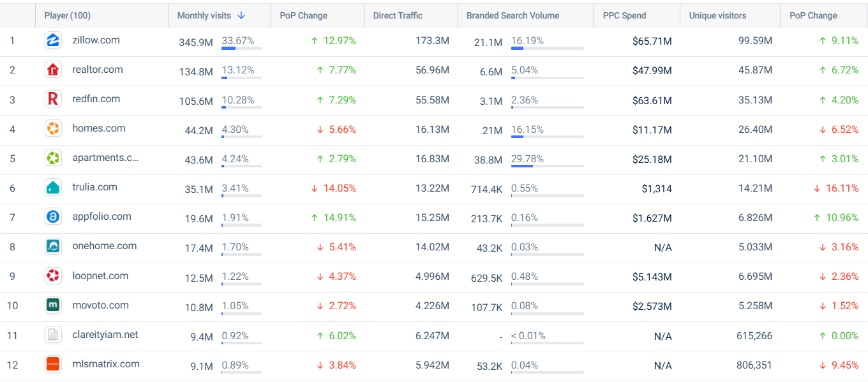The width and height of the screenshot is (868, 382).
Task: Click the zillow.com favicon icon
Action: click(x=53, y=40)
